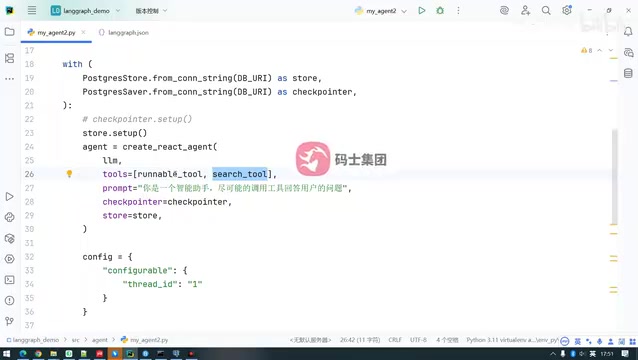This screenshot has height=360, width=638.
Task: Open Search Everywhere magnifier
Action: [546, 11]
